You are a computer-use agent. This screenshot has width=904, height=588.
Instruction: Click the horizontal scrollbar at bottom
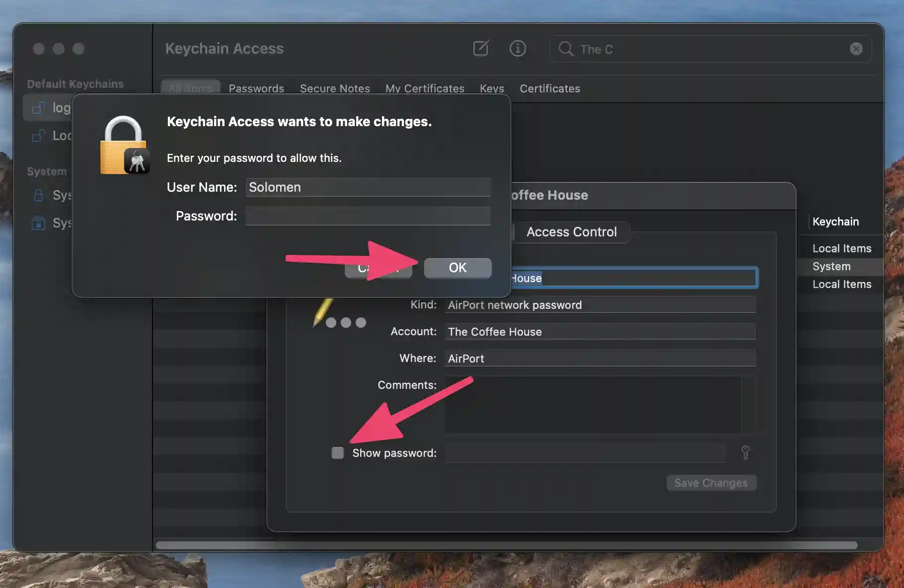(x=507, y=545)
